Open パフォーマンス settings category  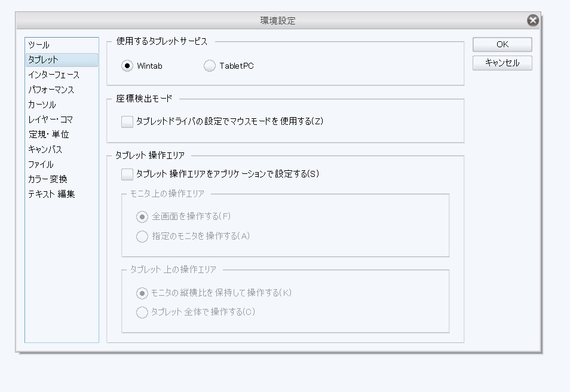click(x=51, y=90)
